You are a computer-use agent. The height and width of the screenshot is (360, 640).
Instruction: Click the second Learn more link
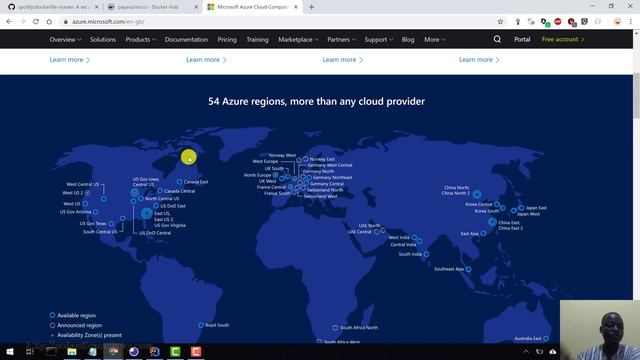tap(207, 60)
